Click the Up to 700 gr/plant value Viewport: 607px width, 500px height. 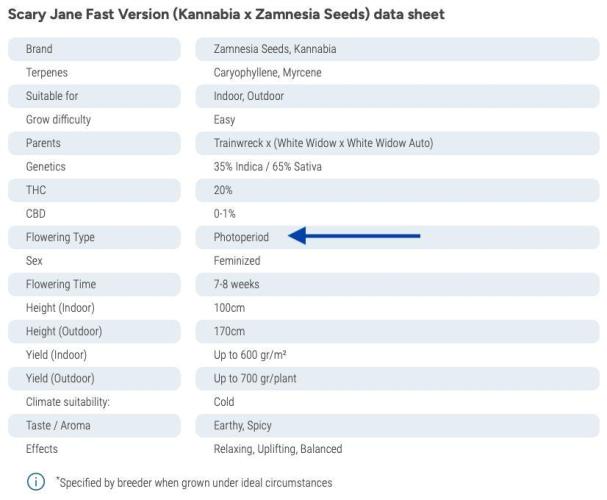255,378
